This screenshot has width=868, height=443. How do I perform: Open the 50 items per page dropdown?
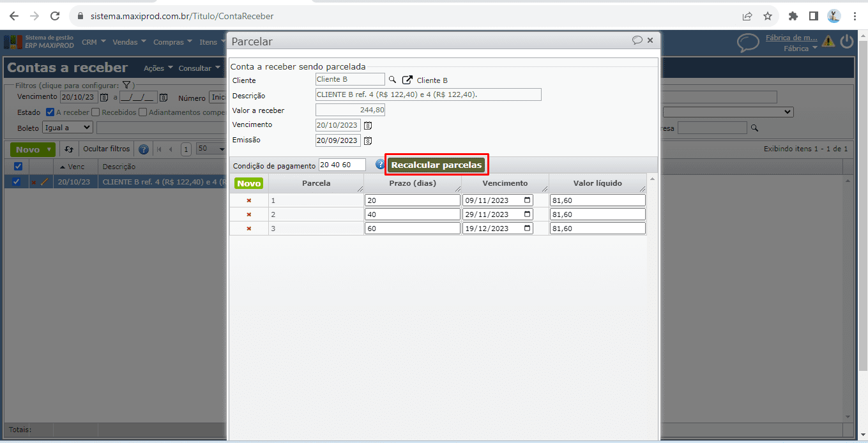pos(210,149)
